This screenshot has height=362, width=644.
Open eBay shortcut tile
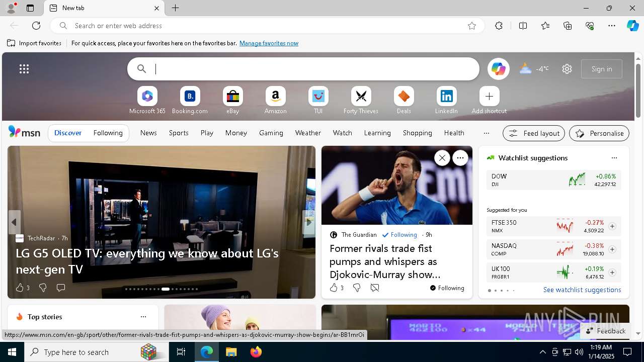[x=232, y=101]
